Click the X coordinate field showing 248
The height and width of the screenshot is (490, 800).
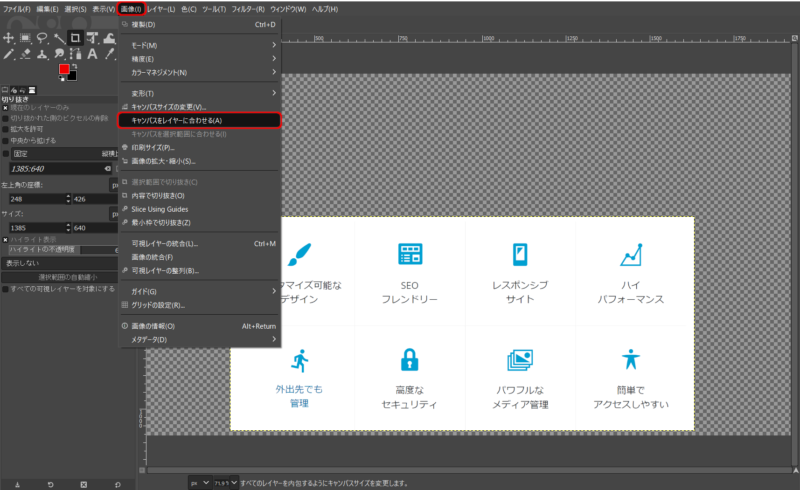point(37,199)
